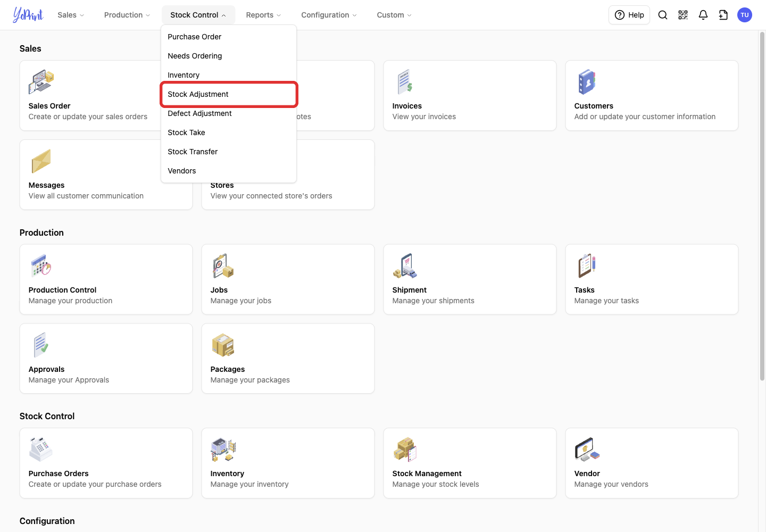Choose Stock Transfer from the menu

(229, 152)
